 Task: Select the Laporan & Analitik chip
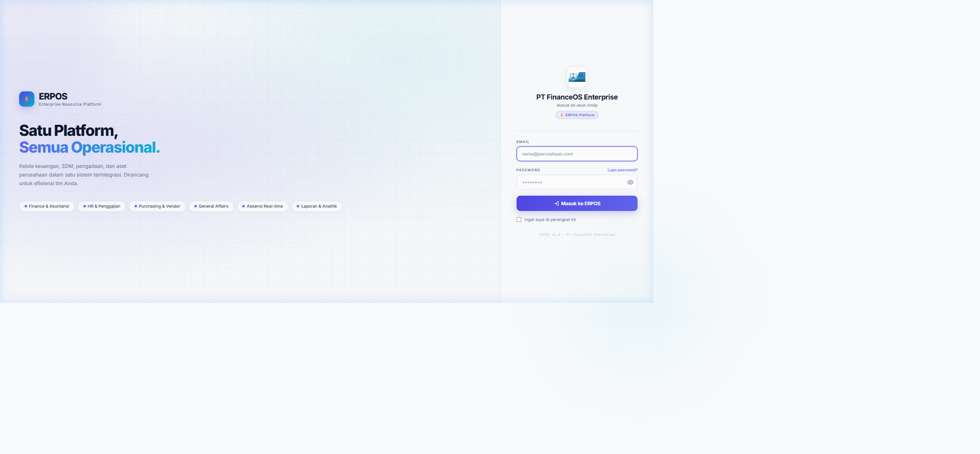click(x=317, y=206)
